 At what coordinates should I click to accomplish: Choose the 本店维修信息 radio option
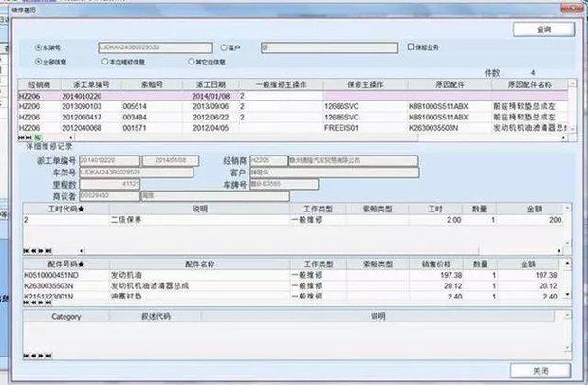pos(104,62)
